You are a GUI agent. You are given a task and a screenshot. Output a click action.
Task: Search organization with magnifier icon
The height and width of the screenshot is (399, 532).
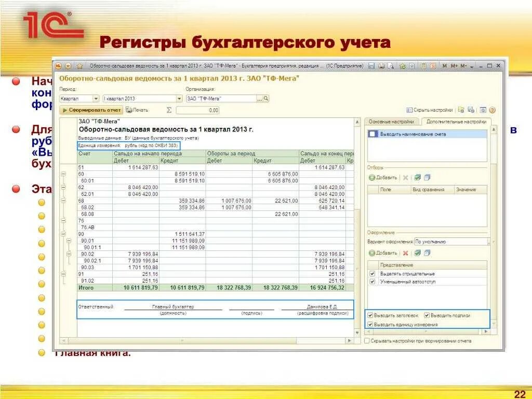coord(266,98)
